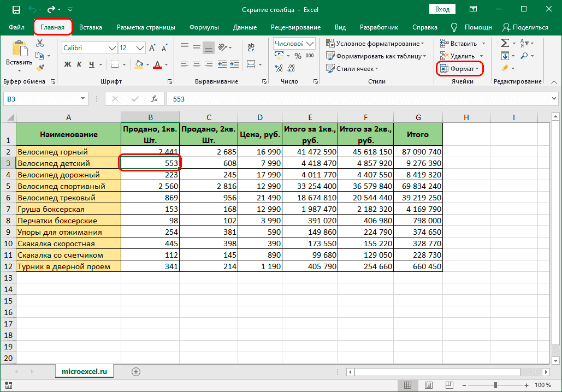Select the AutoSum icon in Редактирование
Viewport: 562px width, 392px height.
click(x=505, y=42)
